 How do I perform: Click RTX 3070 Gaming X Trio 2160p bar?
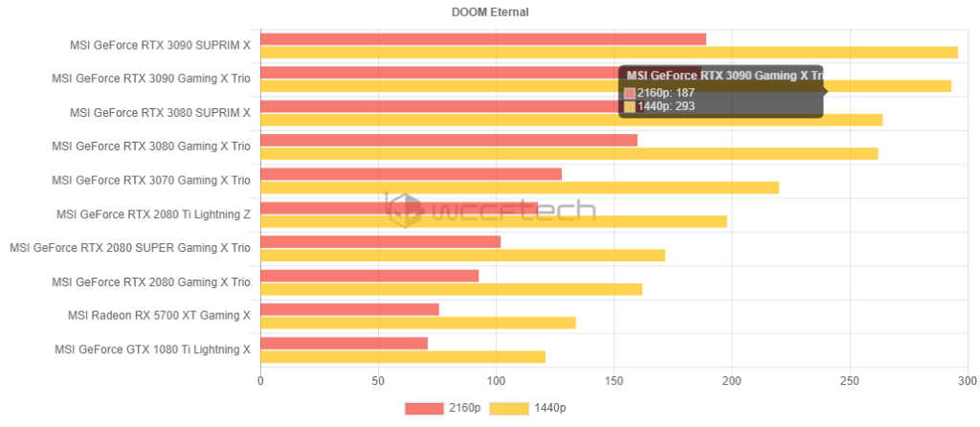[x=411, y=174]
